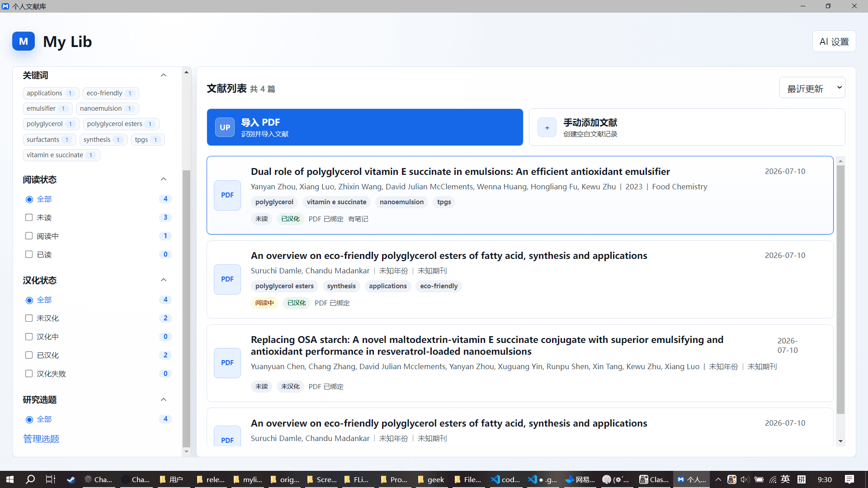Open the cod... VS Code taskbar item
Viewport: 868px width, 488px height.
click(505, 479)
